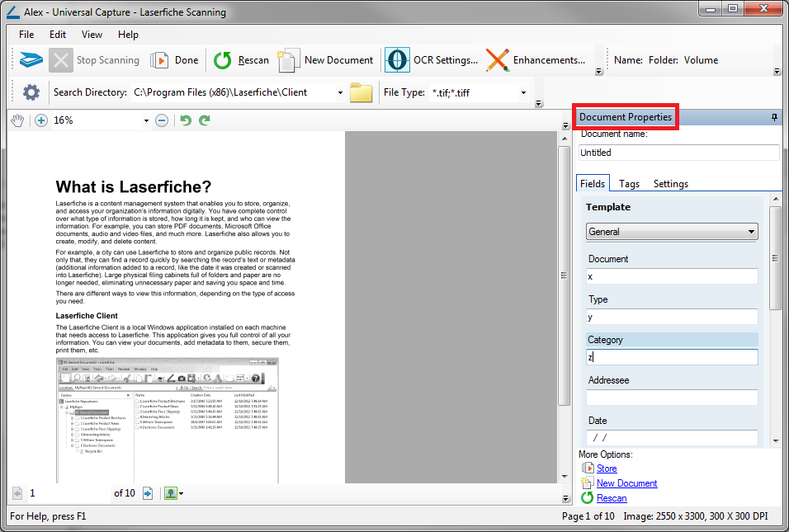789x532 pixels.
Task: Switch to the Fields tab
Action: point(593,184)
